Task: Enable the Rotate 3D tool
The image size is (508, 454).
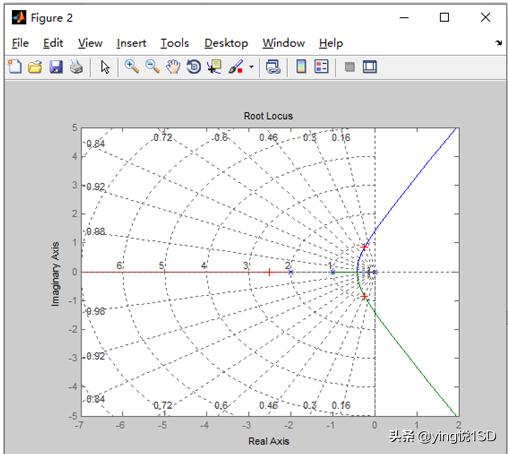Action: coord(194,67)
